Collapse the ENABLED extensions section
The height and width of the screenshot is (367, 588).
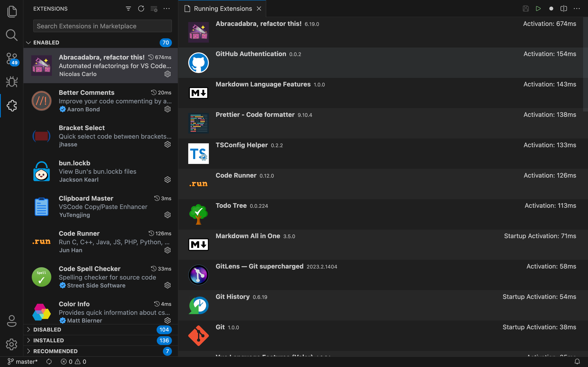pyautogui.click(x=29, y=42)
